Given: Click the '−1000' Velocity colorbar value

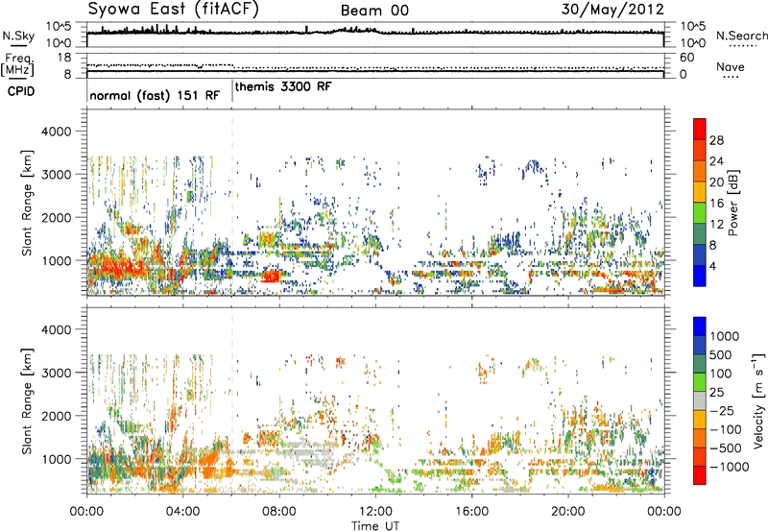Looking at the screenshot, I should click(x=730, y=467).
